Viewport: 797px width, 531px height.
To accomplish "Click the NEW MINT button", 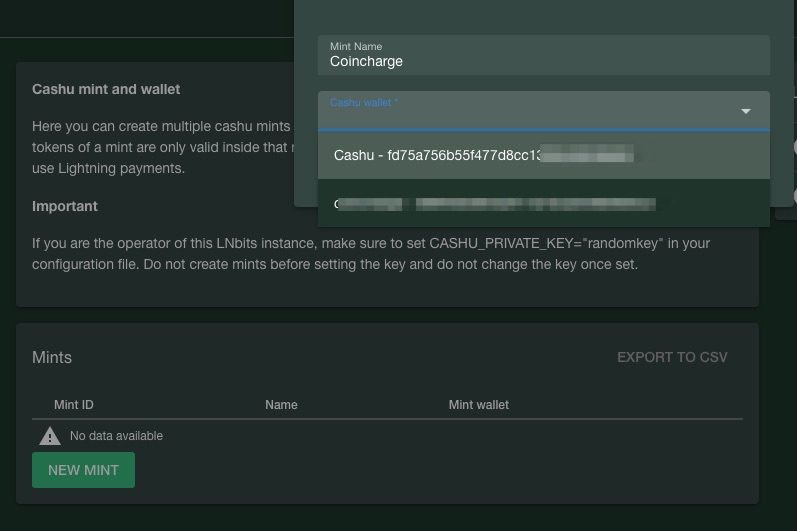I will pyautogui.click(x=83, y=470).
